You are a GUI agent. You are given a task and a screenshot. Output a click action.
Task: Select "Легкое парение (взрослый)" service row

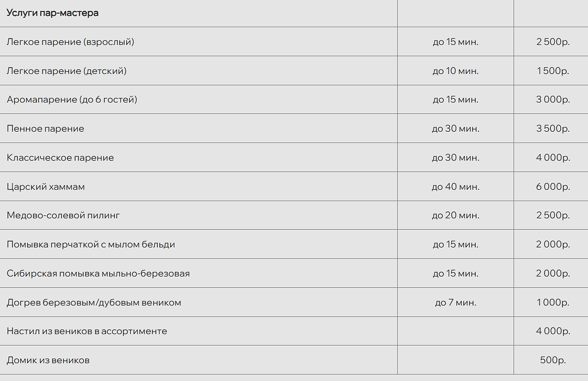[x=70, y=42]
